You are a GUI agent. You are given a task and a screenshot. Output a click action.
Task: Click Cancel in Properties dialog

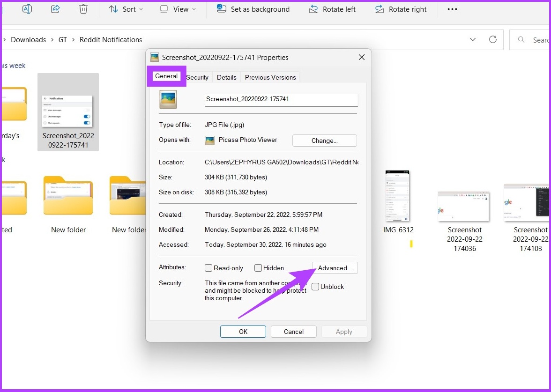294,332
